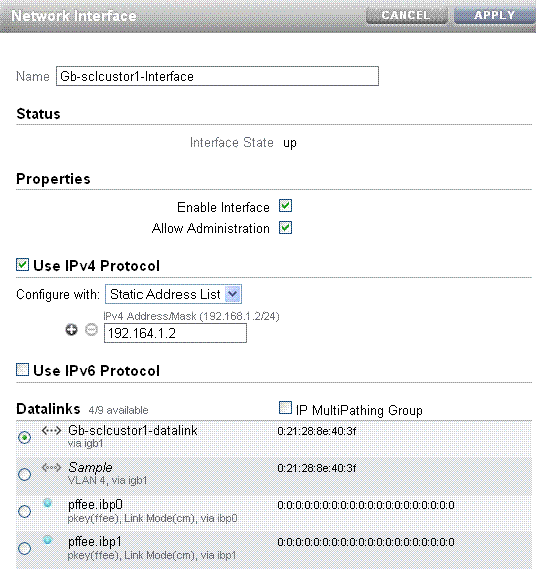The image size is (536, 570).
Task: Click the APPLY button
Action: click(495, 15)
